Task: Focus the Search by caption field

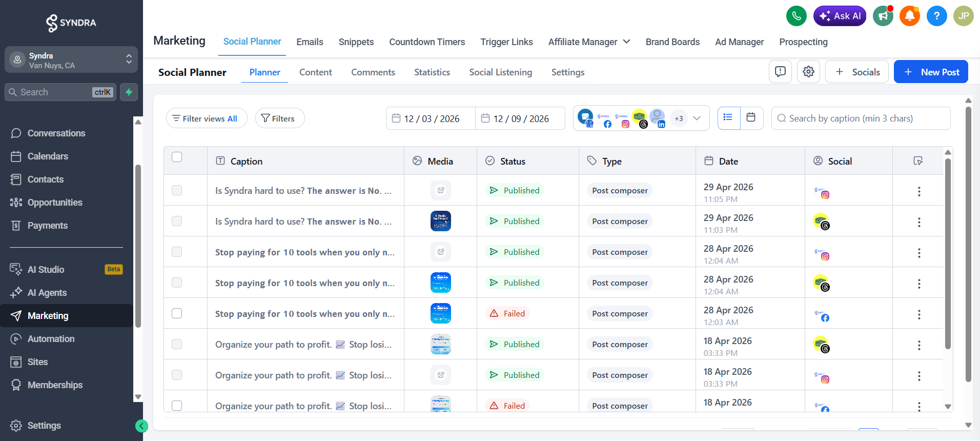Action: tap(861, 118)
